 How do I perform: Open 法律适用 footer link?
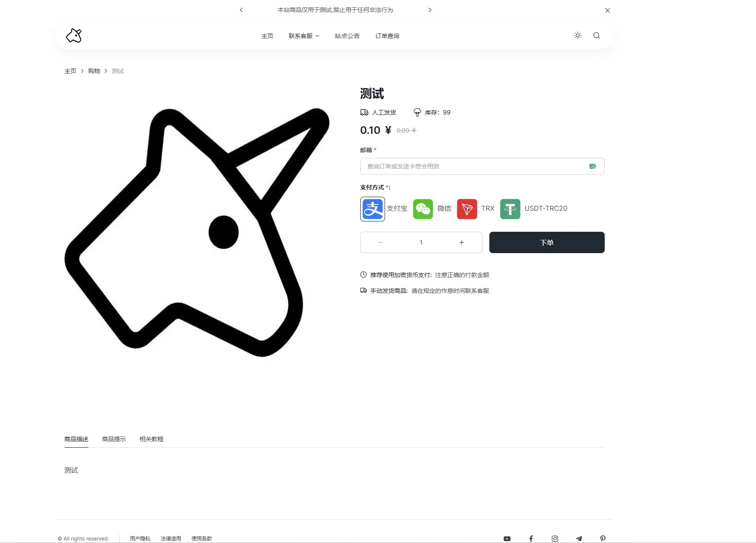coord(171,538)
